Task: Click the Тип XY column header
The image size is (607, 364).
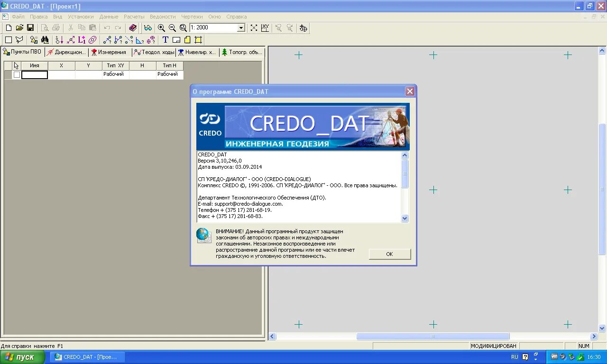Action: (115, 65)
